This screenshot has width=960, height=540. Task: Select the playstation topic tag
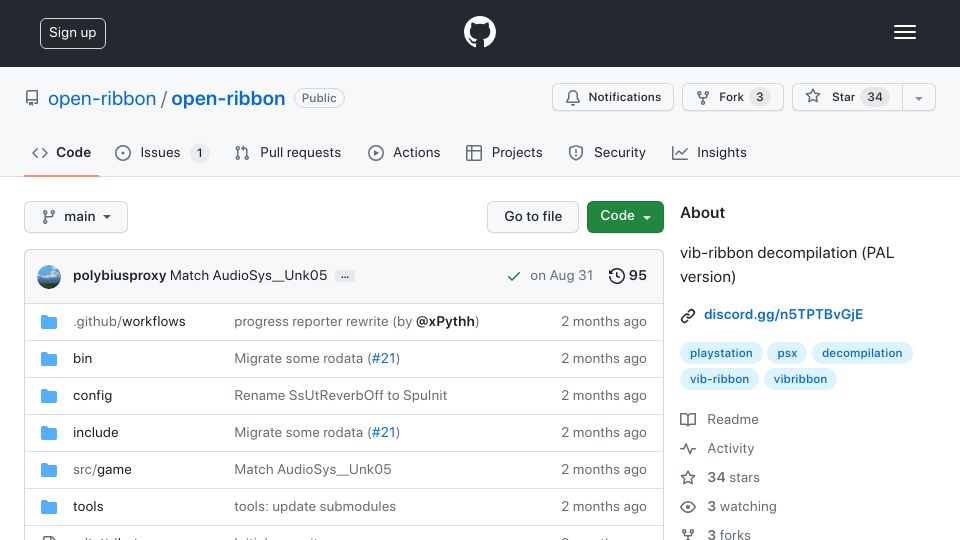coord(721,353)
